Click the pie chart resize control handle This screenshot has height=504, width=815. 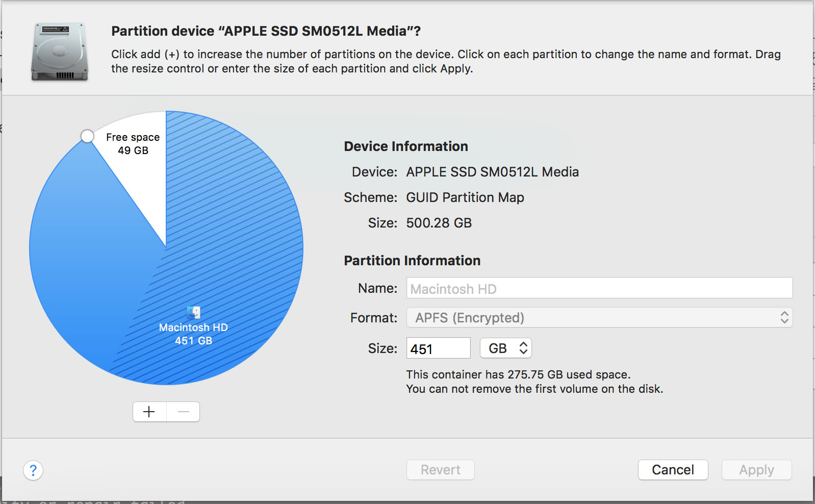point(88,136)
